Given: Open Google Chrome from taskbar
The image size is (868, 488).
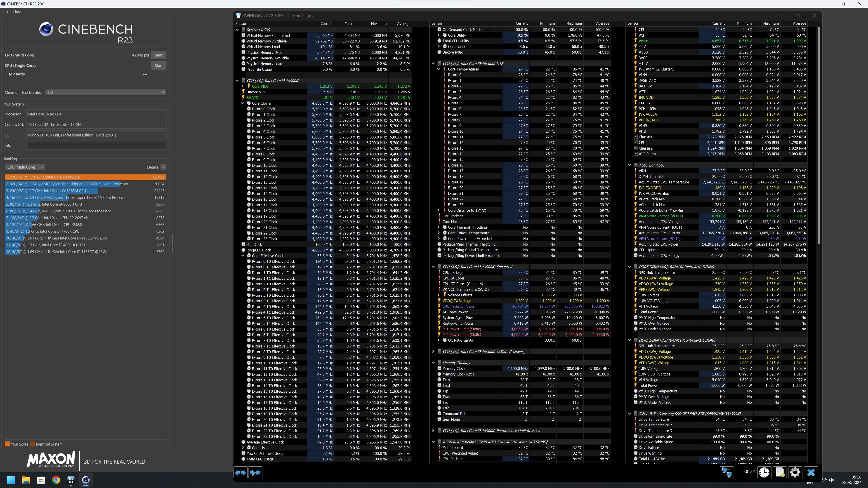Looking at the screenshot, I should pyautogui.click(x=56, y=480).
